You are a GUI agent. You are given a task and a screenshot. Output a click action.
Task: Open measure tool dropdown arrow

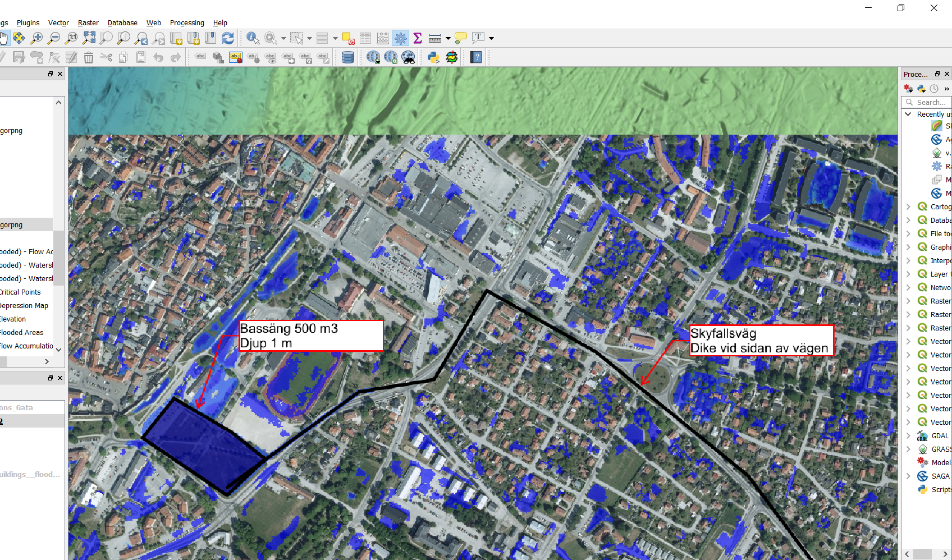(x=448, y=38)
